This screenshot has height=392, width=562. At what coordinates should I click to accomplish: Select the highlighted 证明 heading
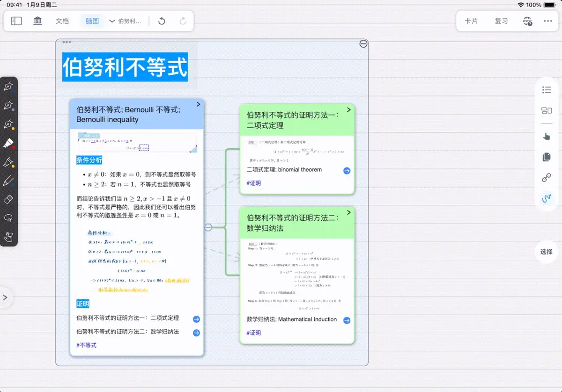pos(82,304)
